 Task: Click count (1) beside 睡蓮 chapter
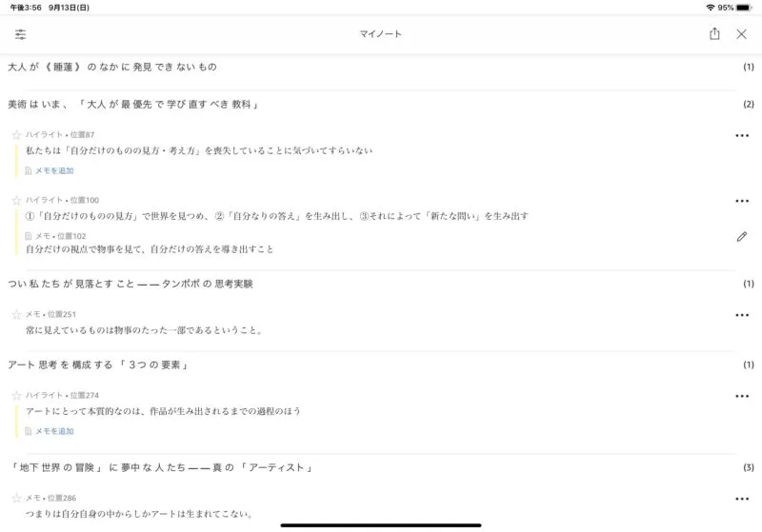click(x=749, y=67)
